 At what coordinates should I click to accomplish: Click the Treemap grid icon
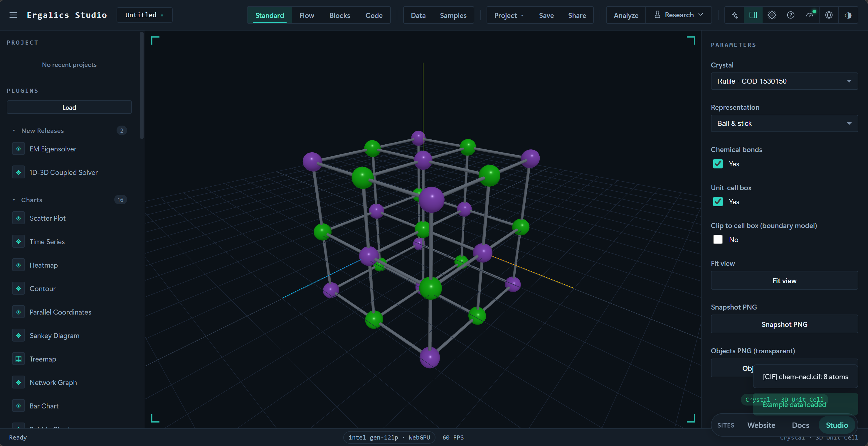point(18,359)
